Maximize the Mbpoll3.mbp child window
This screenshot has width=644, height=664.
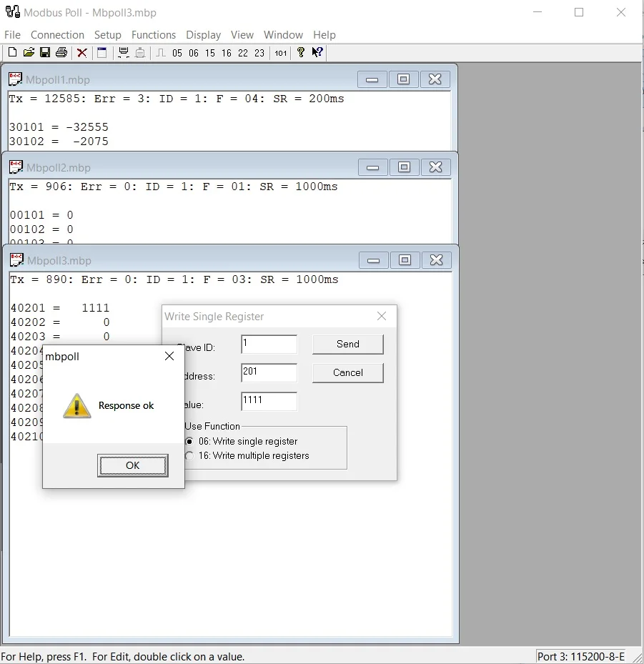[x=405, y=260]
